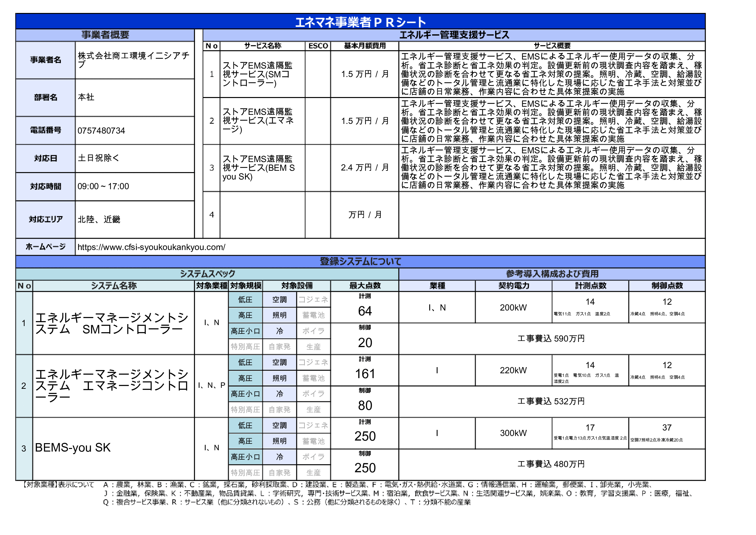Click service name ストアEMS遠隔監視サービス(SMコントローラー)

[x=258, y=74]
